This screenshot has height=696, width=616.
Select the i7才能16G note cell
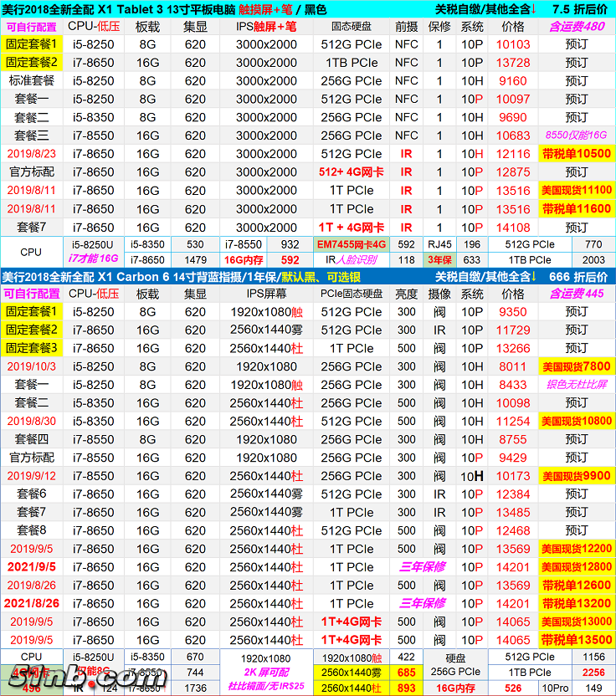(x=95, y=259)
